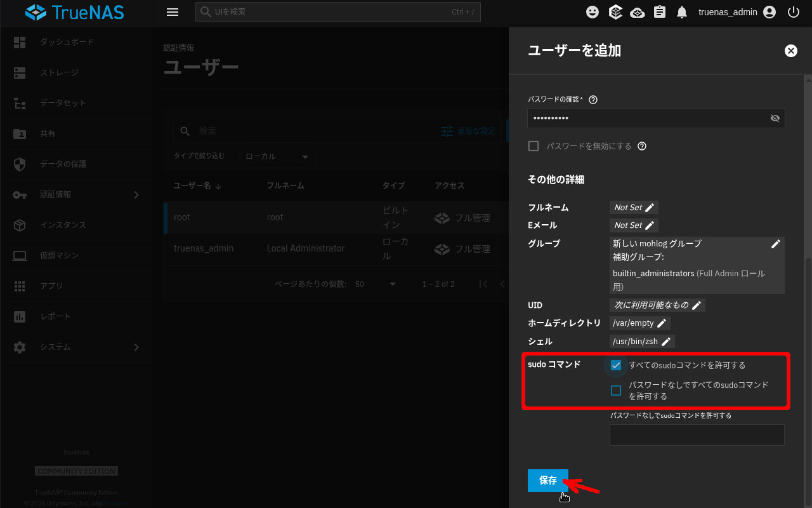Image resolution: width=812 pixels, height=508 pixels.
Task: Open Data Protection in the sidebar
Action: (76, 164)
